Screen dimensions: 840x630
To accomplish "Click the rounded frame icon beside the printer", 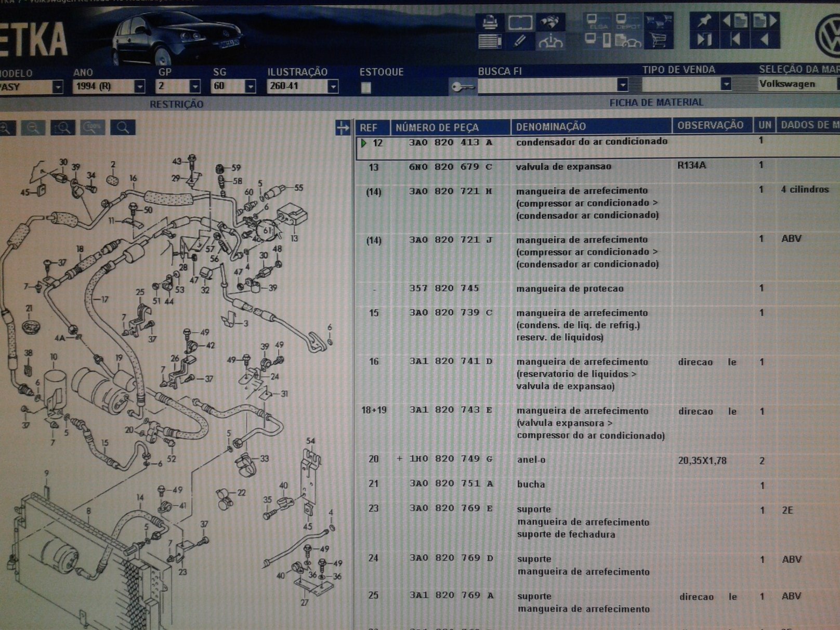I will pos(520,22).
